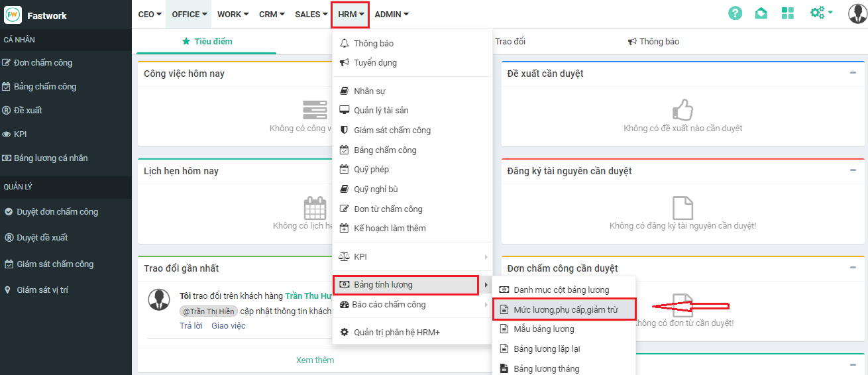The image size is (868, 375).
Task: Expand the ADMIN dropdown menu
Action: (x=392, y=15)
